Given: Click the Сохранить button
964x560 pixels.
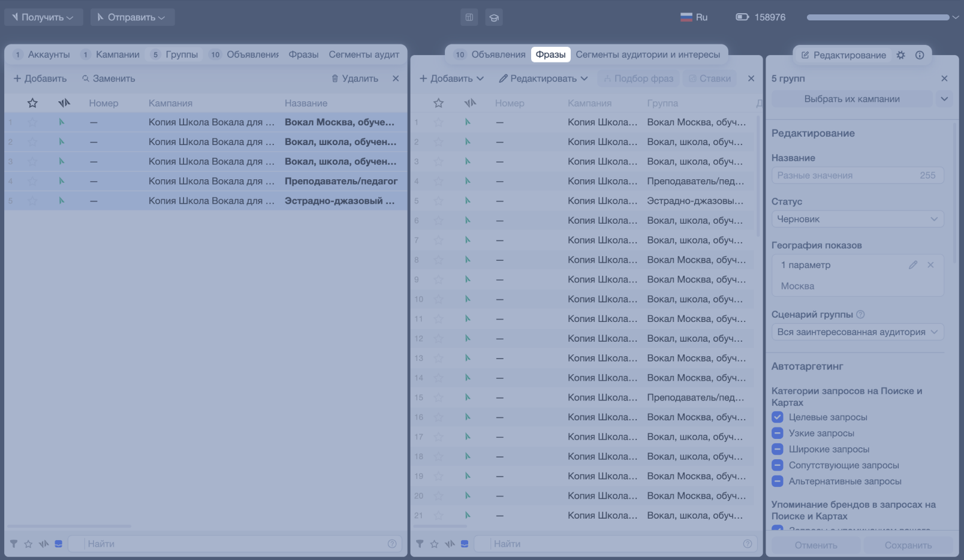Looking at the screenshot, I should 908,545.
